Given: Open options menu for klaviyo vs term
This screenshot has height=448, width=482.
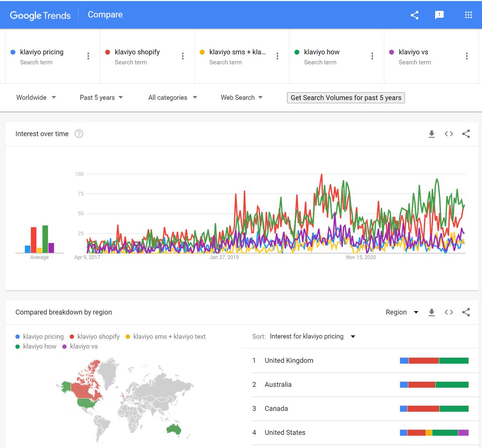Looking at the screenshot, I should tap(466, 56).
